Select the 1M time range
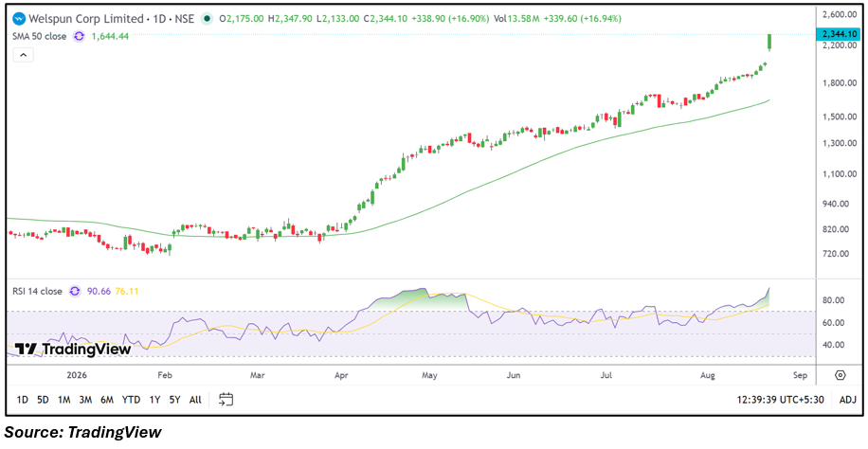This screenshot has width=868, height=449. [x=63, y=399]
